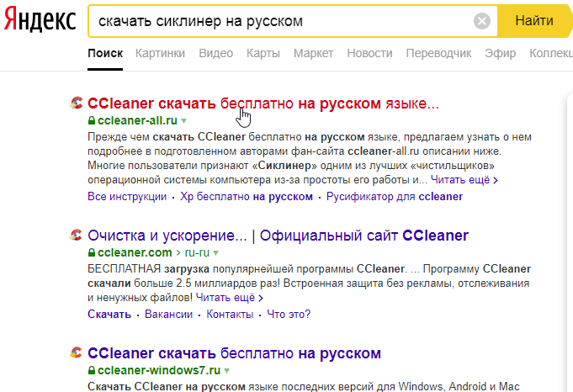
Task: Expand 'Читать ещё' in the ccleaner-all.ru snippet
Action: tap(464, 180)
